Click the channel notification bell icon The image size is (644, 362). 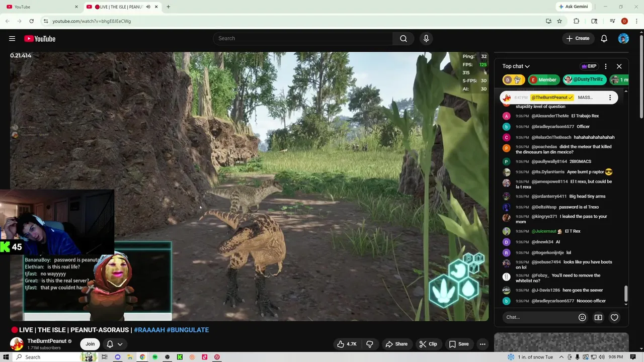click(110, 344)
